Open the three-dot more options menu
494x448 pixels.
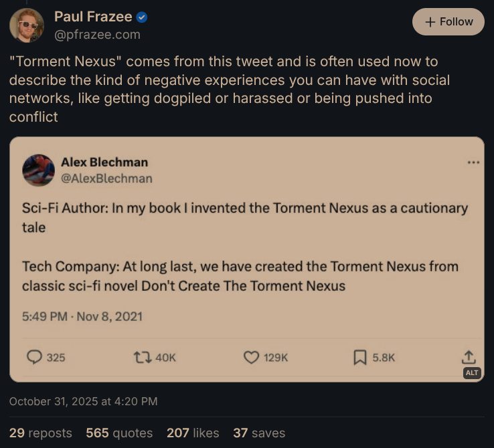474,162
